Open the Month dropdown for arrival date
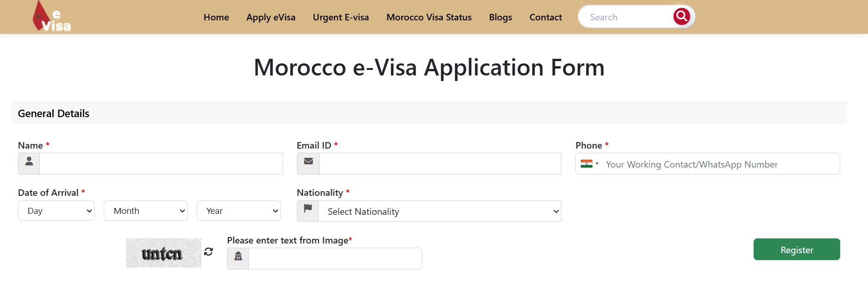The image size is (868, 287). coord(145,211)
